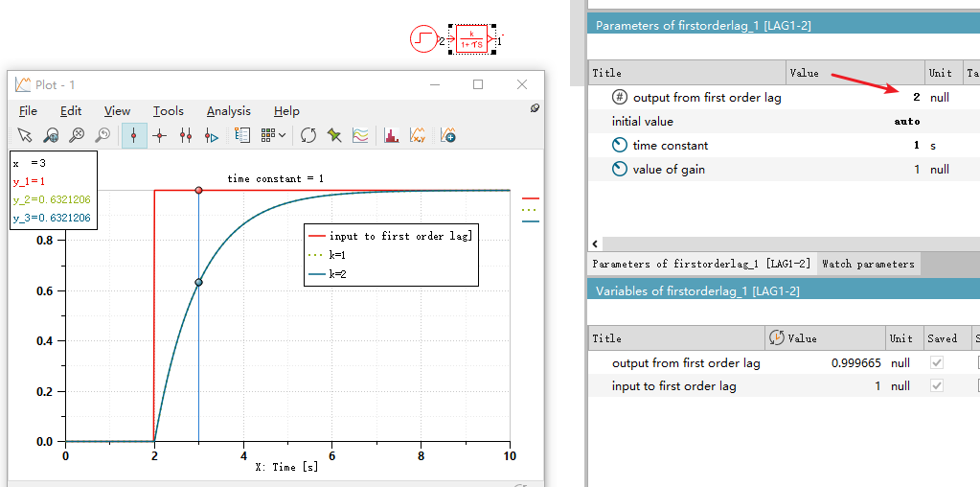Select the Parameters of firstorderlag_1 tab
Screen dimensions: 980x487
(x=701, y=264)
